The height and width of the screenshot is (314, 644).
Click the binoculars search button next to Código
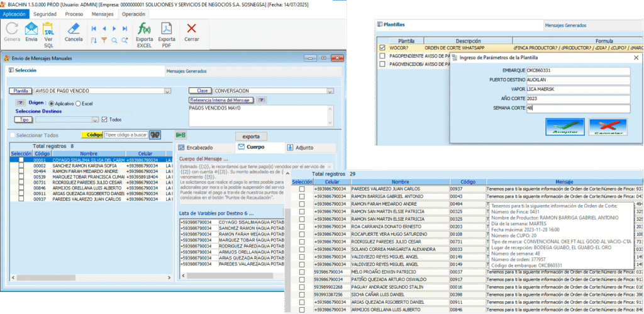click(x=155, y=135)
